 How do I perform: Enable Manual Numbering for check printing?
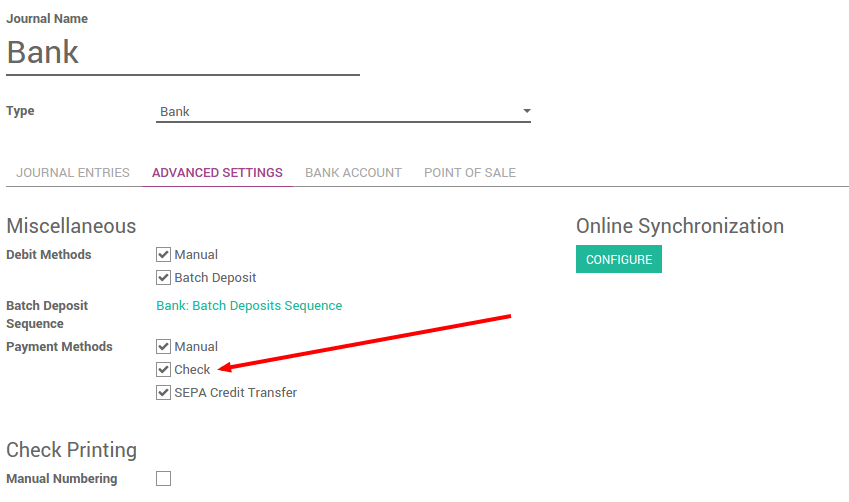pos(163,479)
